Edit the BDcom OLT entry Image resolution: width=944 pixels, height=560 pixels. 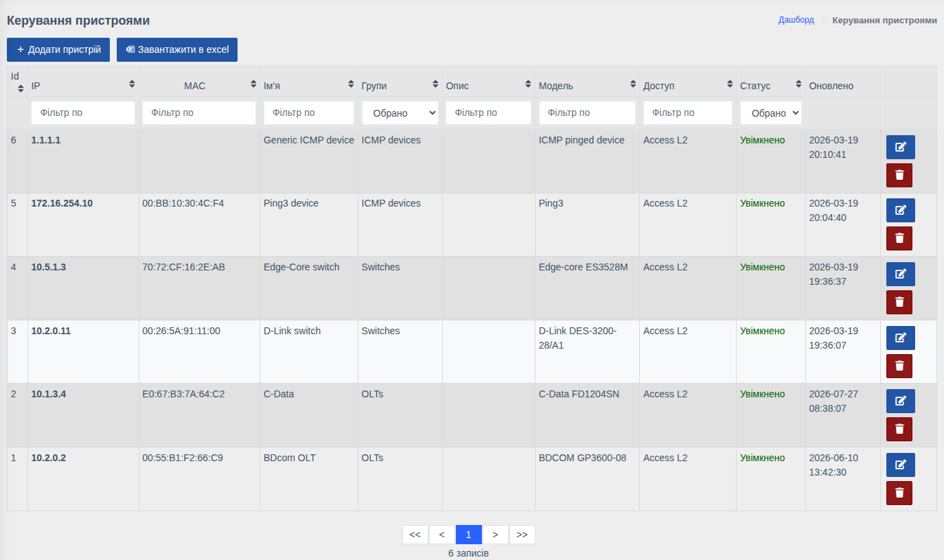coord(900,465)
